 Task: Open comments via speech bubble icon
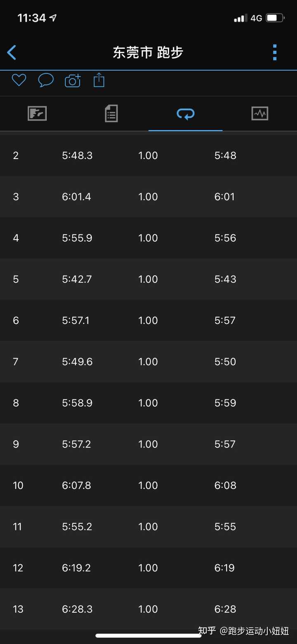(46, 80)
